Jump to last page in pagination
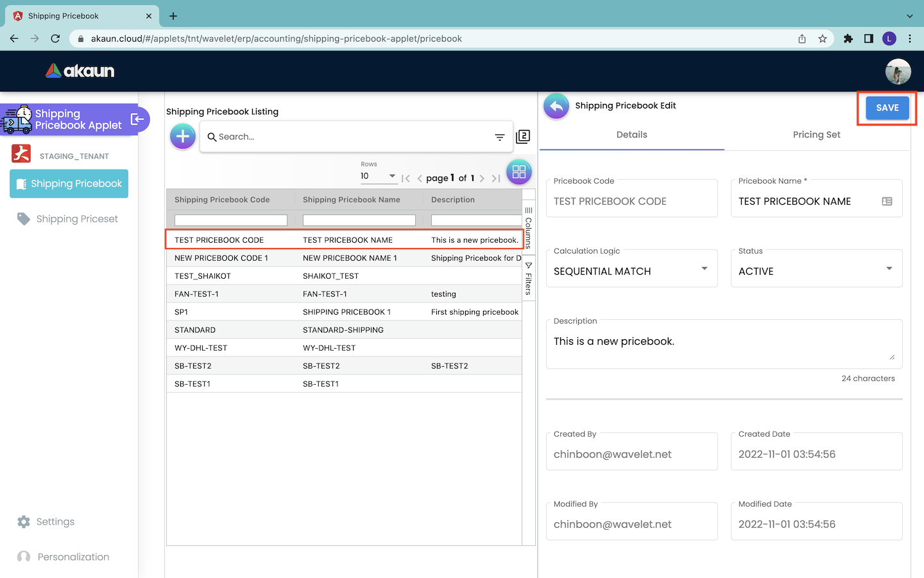The width and height of the screenshot is (924, 578). (x=495, y=179)
